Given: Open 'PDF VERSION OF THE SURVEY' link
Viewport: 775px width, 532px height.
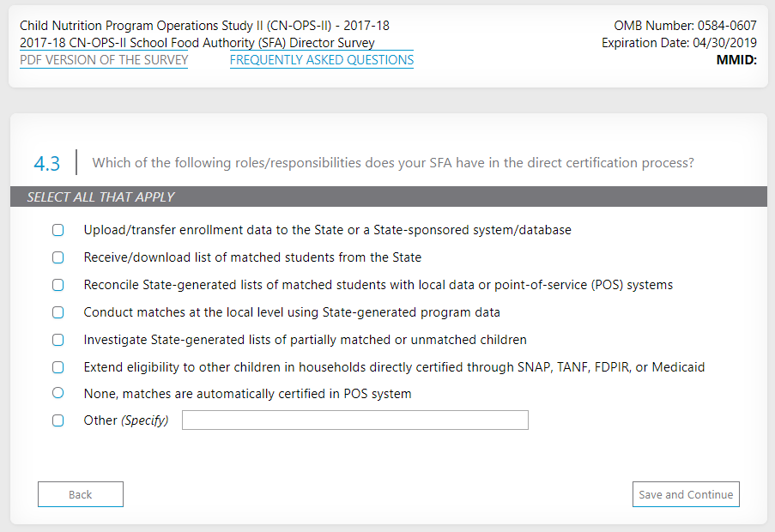Looking at the screenshot, I should coord(104,60).
